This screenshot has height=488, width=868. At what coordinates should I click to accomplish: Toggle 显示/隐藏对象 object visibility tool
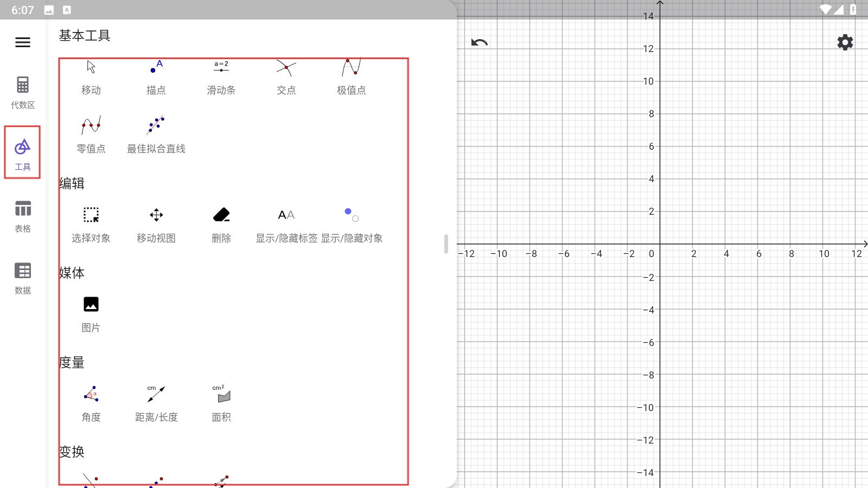pyautogui.click(x=352, y=224)
